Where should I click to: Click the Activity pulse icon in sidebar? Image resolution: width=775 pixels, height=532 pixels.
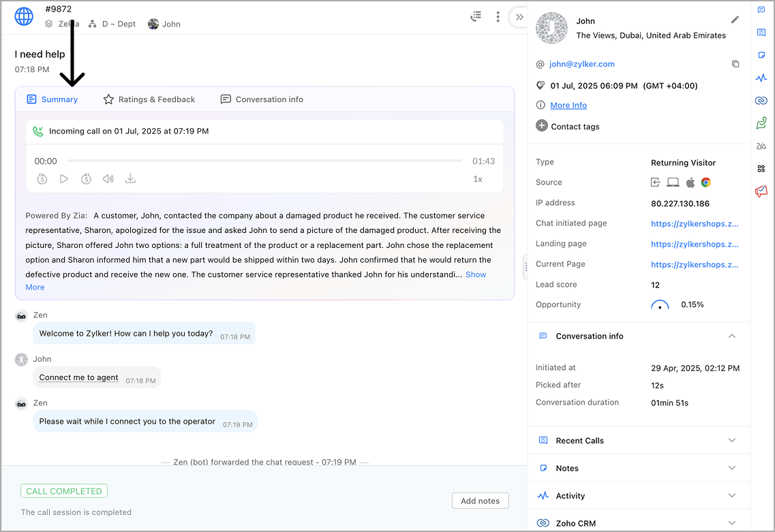(761, 78)
